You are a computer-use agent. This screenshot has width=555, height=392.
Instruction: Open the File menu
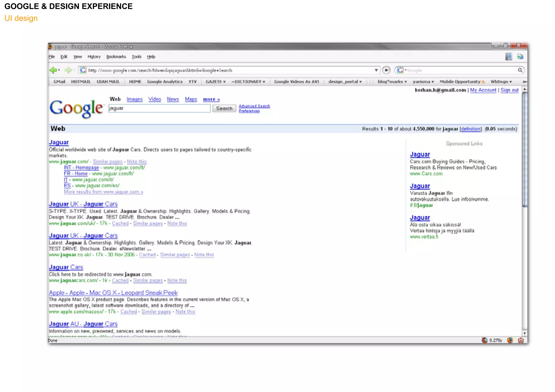(x=51, y=57)
